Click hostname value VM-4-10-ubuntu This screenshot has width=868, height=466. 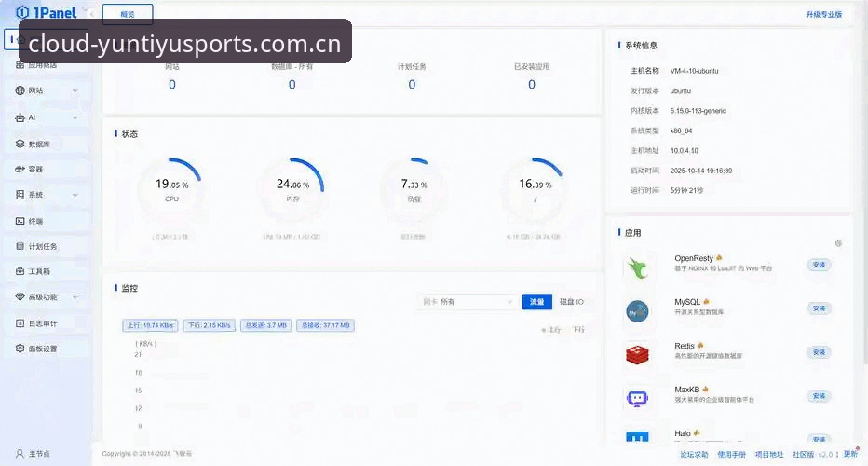click(694, 71)
